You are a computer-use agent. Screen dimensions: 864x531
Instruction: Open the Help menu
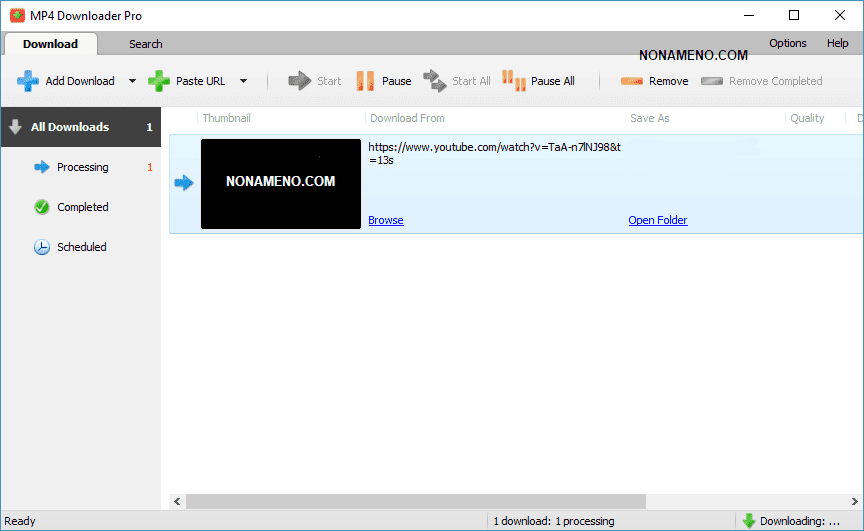[837, 43]
